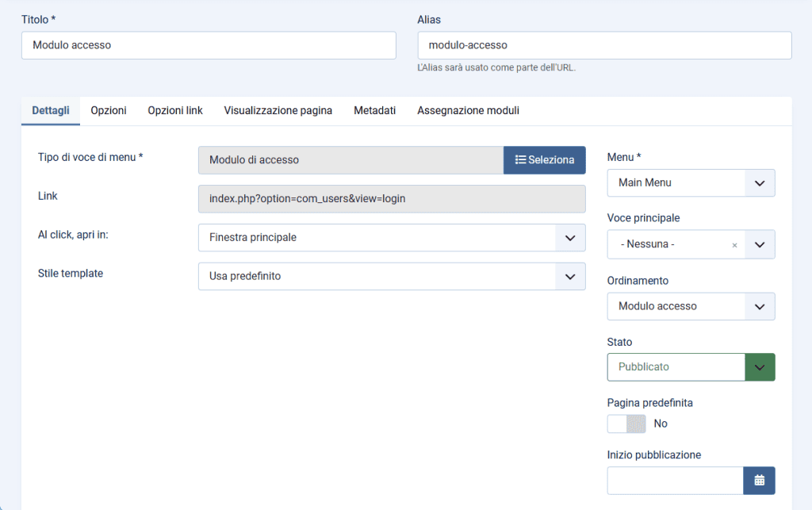Screen dimensions: 812x510
Task: Expand the Menu dropdown showing Main Menu
Action: (x=691, y=182)
